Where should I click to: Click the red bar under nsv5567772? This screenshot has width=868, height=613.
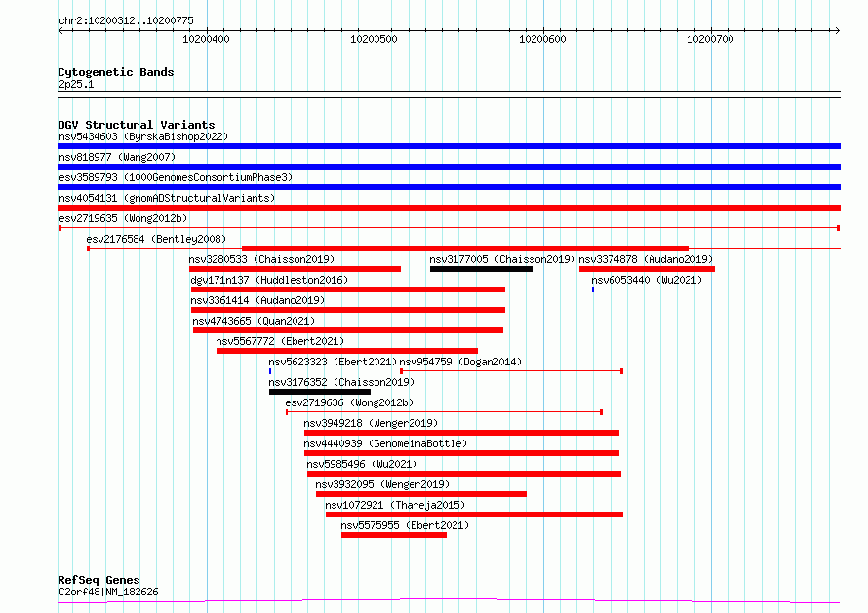(x=347, y=351)
